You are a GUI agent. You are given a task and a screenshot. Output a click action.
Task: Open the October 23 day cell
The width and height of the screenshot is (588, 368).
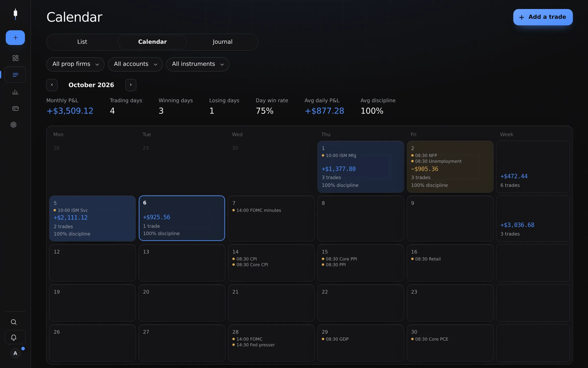[450, 303]
